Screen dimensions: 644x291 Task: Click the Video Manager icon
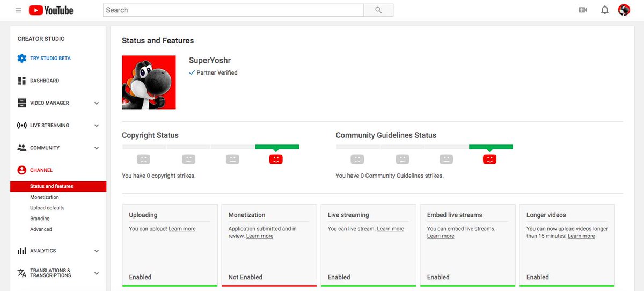22,103
